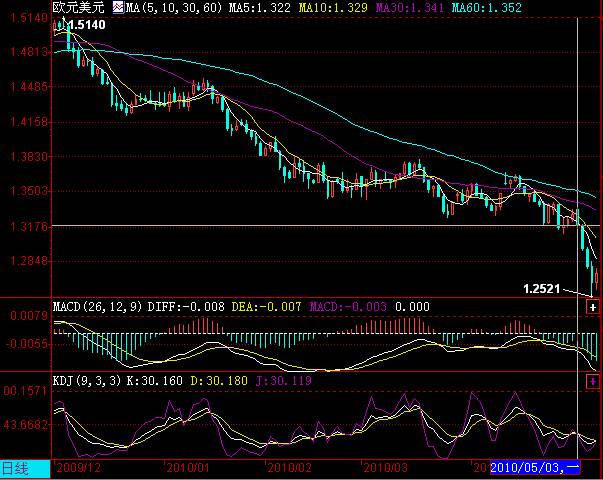603x480 pixels.
Task: Click the MA indicator chart icon
Action: [118, 7]
